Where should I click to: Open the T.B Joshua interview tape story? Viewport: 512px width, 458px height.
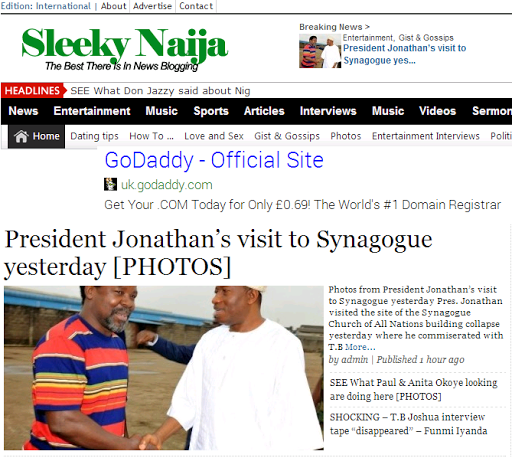tap(408, 424)
